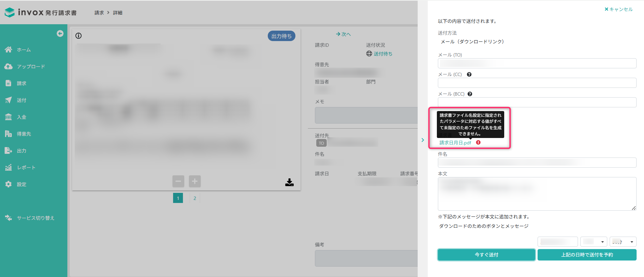Switch to page 2 of the preview
This screenshot has width=644, height=277.
point(195,198)
